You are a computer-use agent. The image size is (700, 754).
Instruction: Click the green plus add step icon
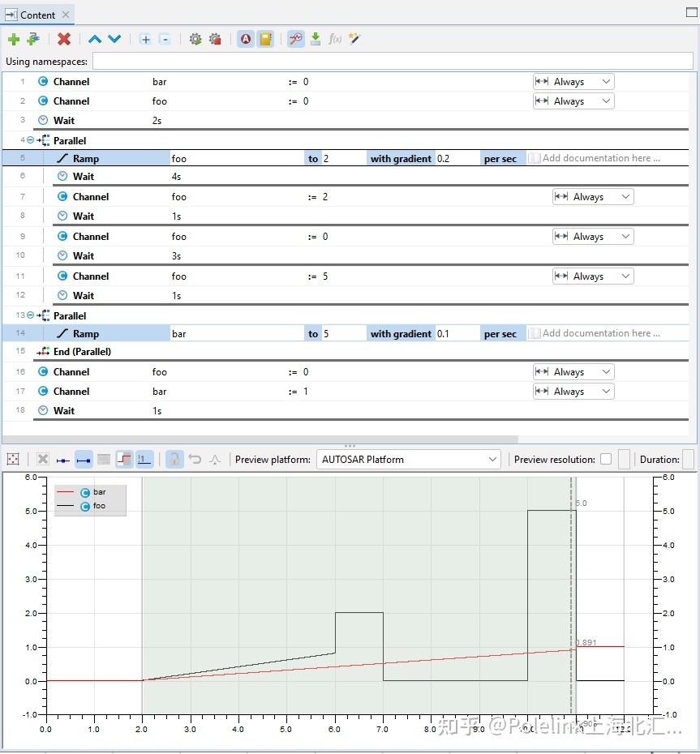(14, 39)
